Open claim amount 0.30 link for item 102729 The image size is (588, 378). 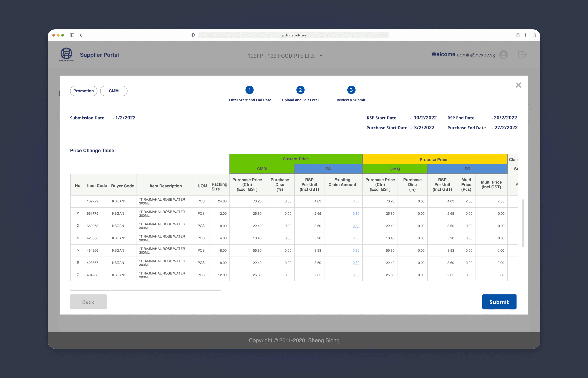[x=356, y=201]
